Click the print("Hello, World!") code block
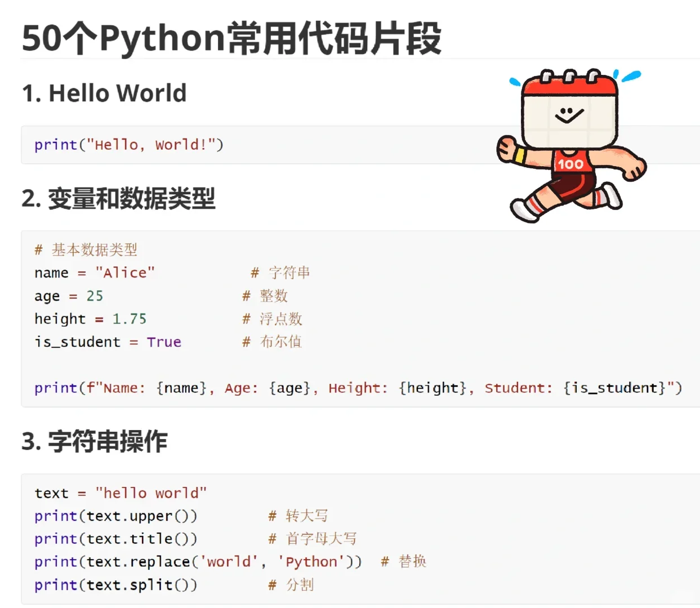 128,145
